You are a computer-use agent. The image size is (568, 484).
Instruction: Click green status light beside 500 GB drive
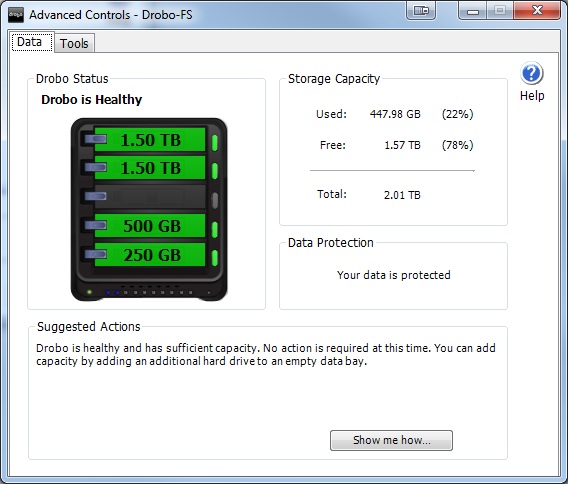[x=214, y=229]
